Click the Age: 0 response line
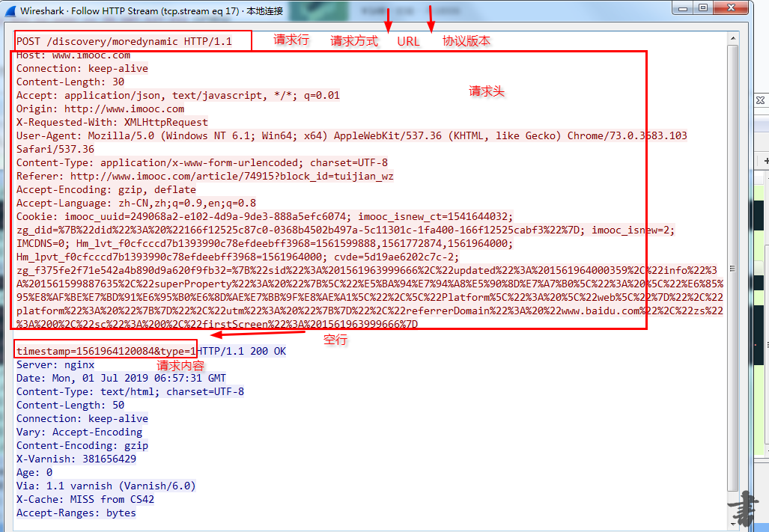The width and height of the screenshot is (769, 532). (x=34, y=472)
